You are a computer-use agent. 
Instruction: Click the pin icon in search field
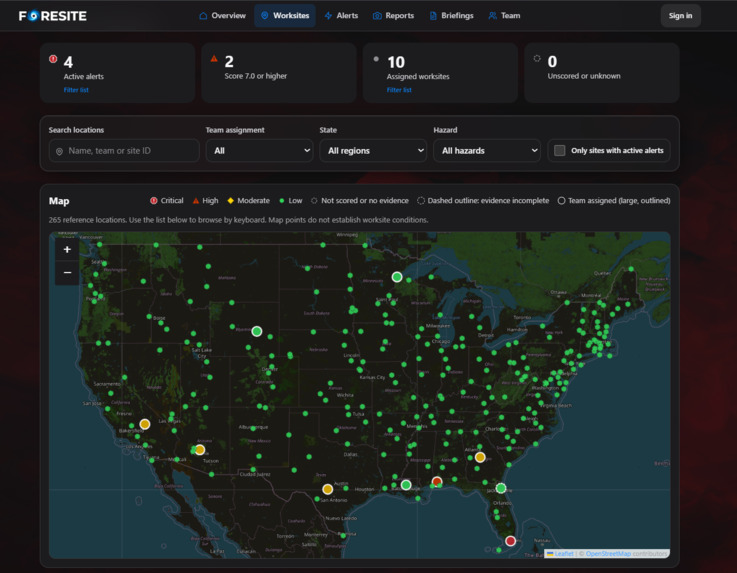click(x=59, y=151)
